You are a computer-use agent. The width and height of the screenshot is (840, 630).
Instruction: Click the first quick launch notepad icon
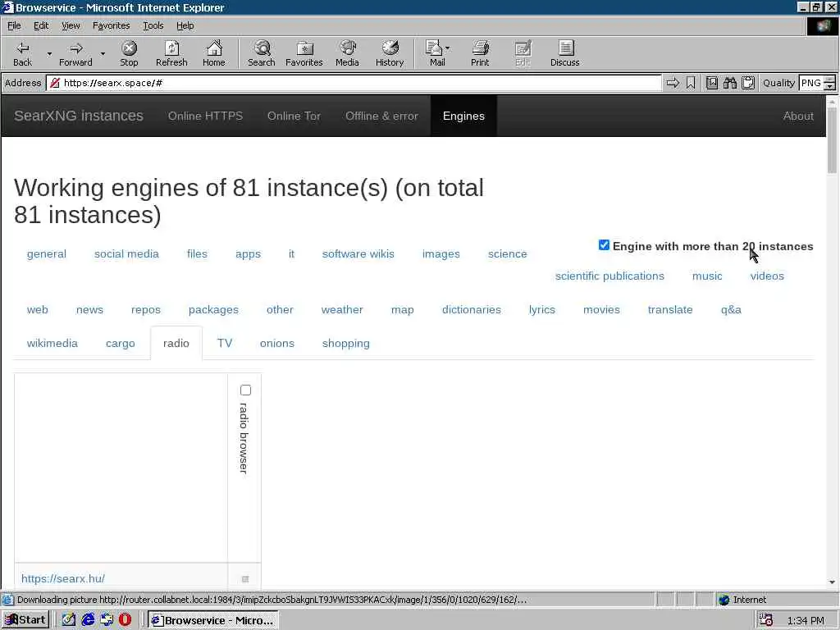click(x=69, y=620)
